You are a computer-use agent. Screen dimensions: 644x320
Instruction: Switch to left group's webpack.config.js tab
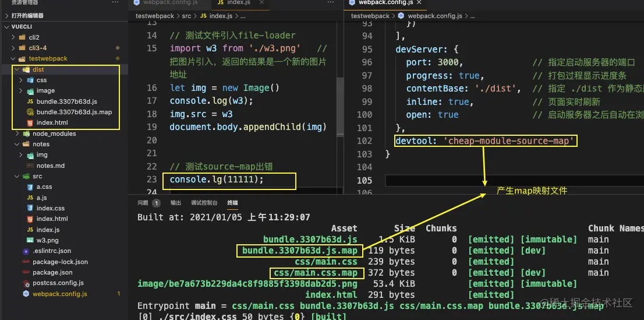[169, 3]
